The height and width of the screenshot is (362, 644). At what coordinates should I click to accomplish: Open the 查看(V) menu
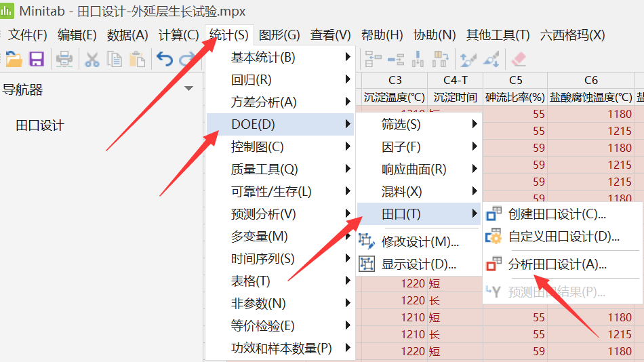coord(331,35)
